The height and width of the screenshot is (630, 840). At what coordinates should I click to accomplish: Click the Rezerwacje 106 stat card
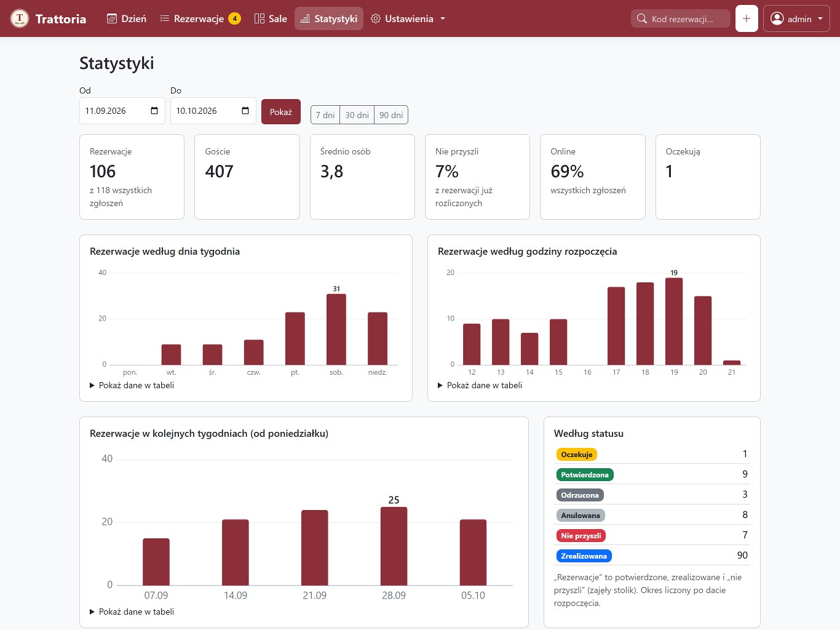[x=132, y=177]
